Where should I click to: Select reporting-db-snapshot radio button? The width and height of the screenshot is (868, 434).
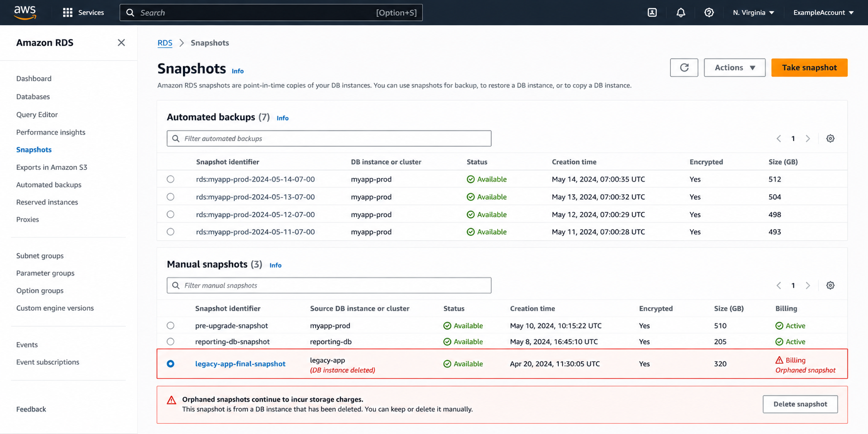click(170, 342)
